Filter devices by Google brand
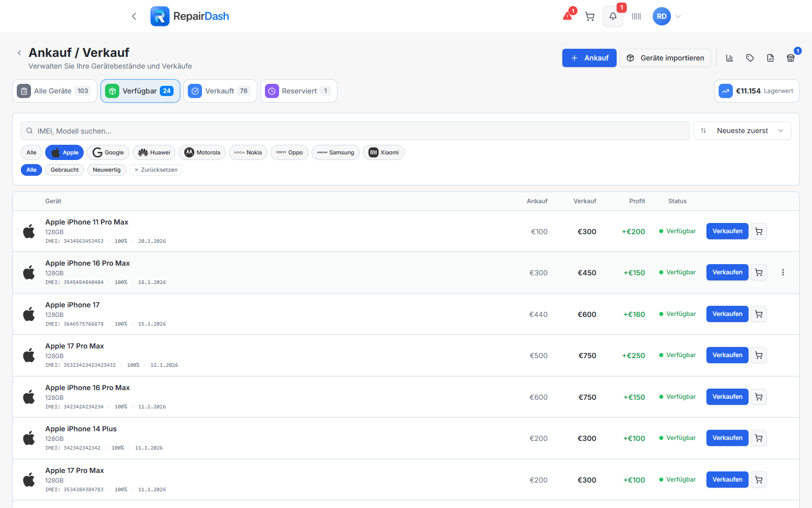The width and height of the screenshot is (812, 508). (108, 152)
